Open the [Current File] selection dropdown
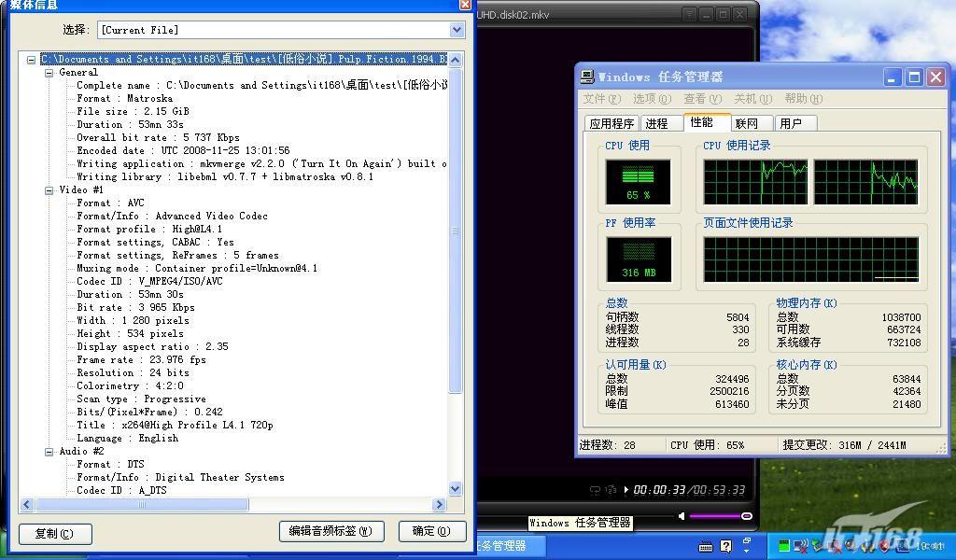Screen dimensions: 956x560 (457, 30)
